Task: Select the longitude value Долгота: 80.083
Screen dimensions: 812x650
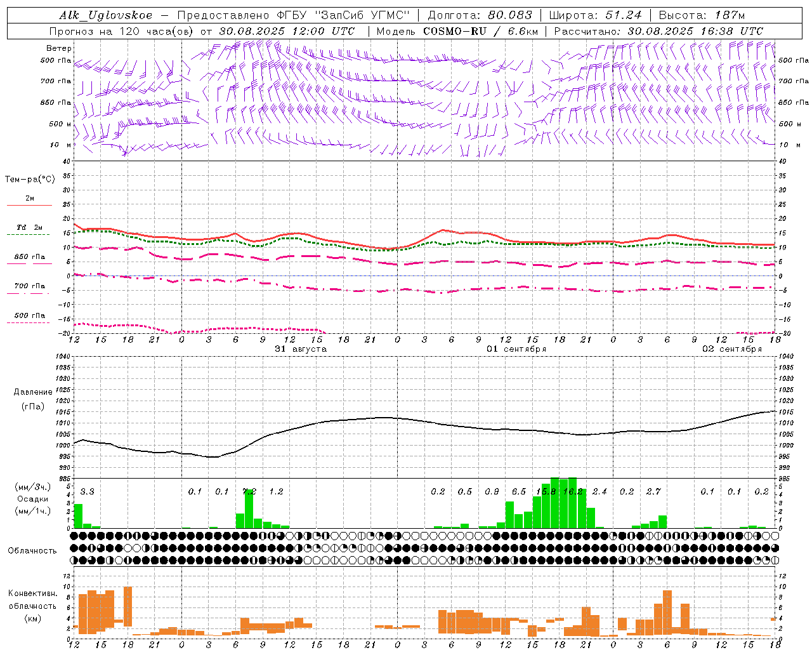Action: click(480, 15)
